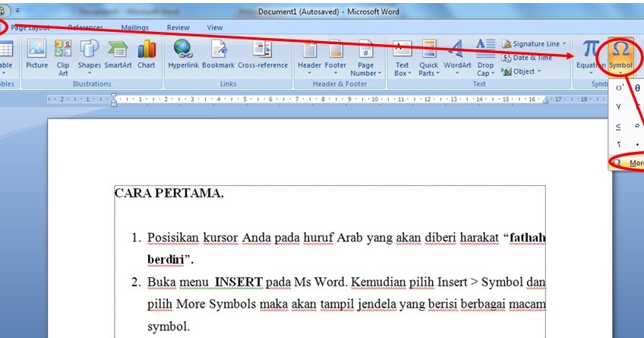Insert a Bookmark
The image size is (644, 338).
(218, 55)
